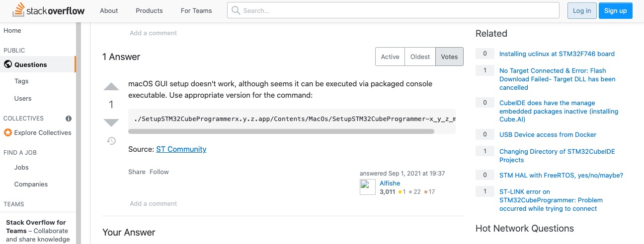Sort answers by Active
644x244 pixels.
click(x=390, y=57)
